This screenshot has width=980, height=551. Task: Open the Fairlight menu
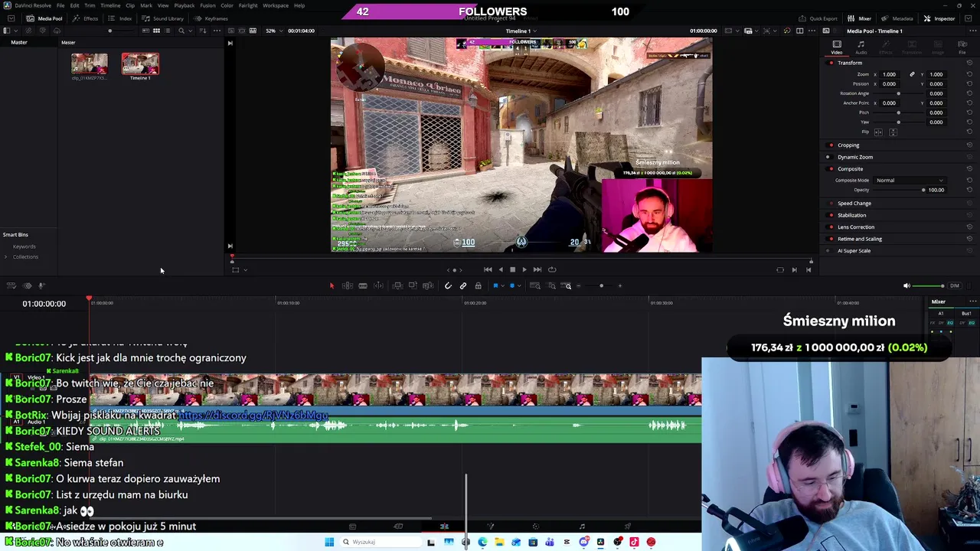(x=248, y=5)
